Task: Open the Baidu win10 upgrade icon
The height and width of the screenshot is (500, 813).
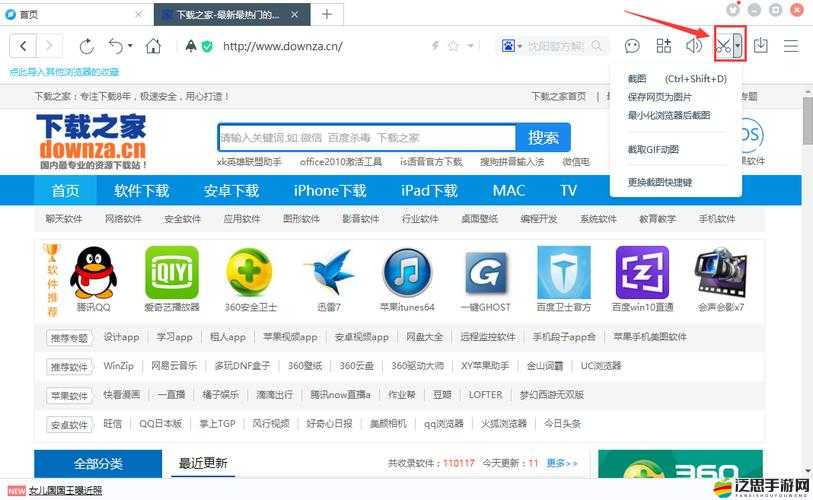Action: point(642,272)
